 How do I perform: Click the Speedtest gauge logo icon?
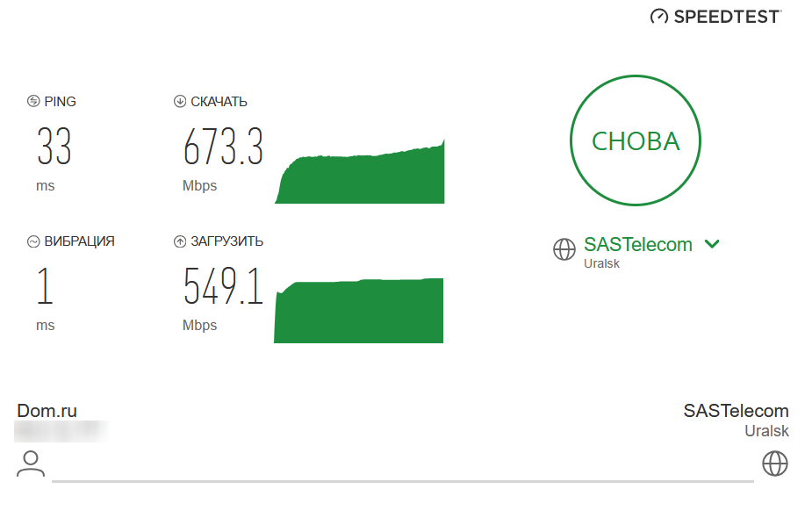(658, 17)
